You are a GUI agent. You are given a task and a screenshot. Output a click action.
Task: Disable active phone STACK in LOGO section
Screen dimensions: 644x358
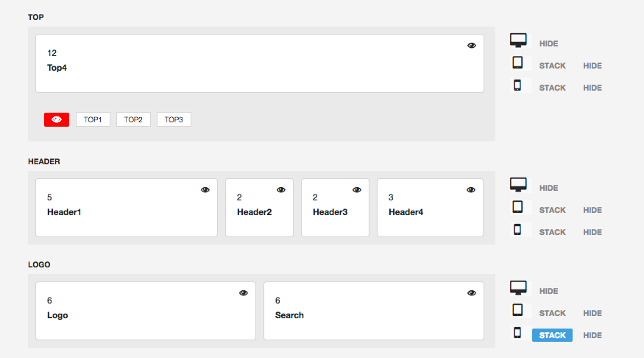(553, 335)
